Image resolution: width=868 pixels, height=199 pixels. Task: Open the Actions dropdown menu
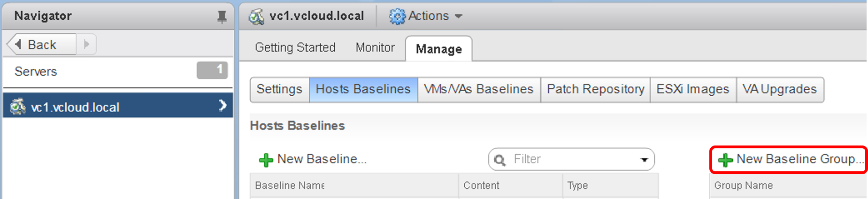point(426,16)
